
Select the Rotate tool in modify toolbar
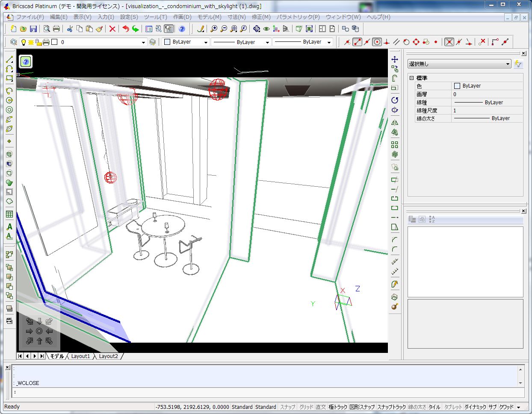tap(395, 100)
